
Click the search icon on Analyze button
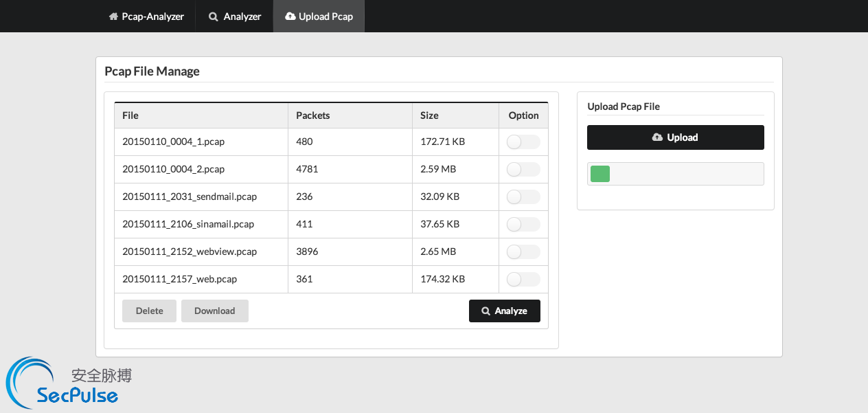[486, 311]
